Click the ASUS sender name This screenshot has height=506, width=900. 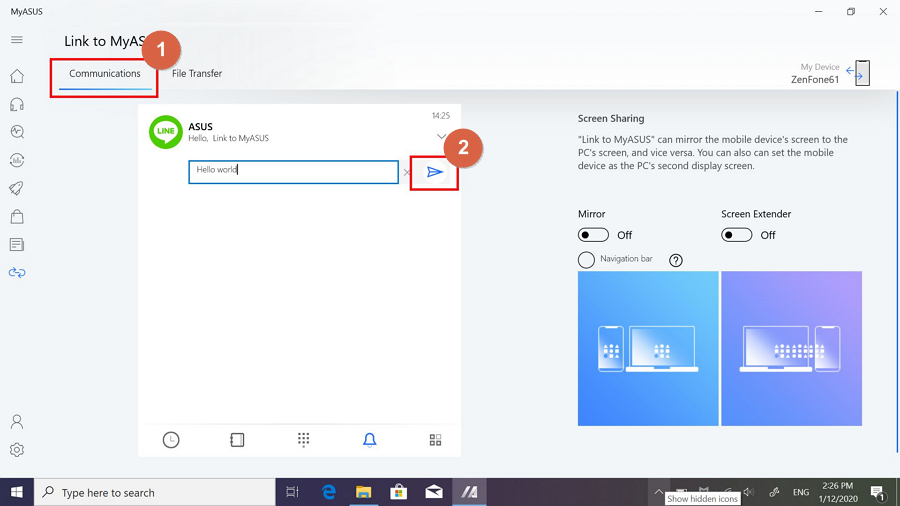pos(200,126)
